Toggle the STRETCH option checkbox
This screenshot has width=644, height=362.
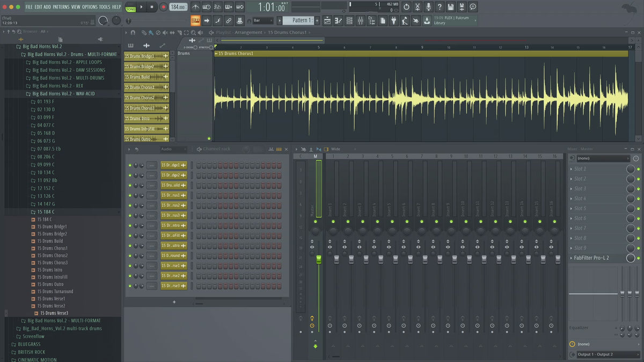click(211, 47)
